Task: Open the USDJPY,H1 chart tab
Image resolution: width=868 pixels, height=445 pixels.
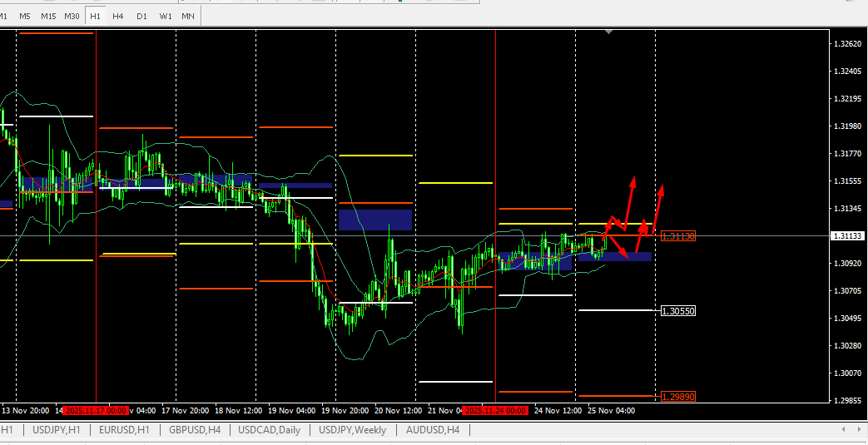Action: coord(57,429)
